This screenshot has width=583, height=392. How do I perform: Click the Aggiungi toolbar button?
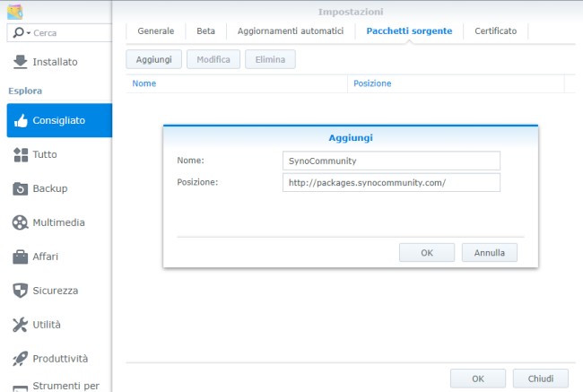[x=154, y=59]
